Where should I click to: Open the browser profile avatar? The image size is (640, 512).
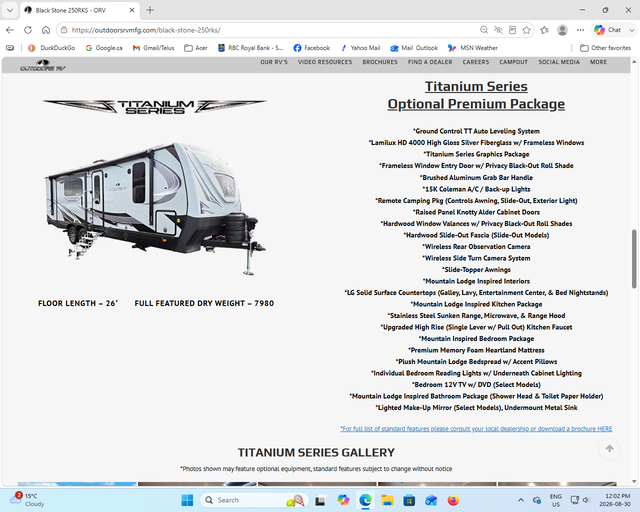tap(562, 30)
